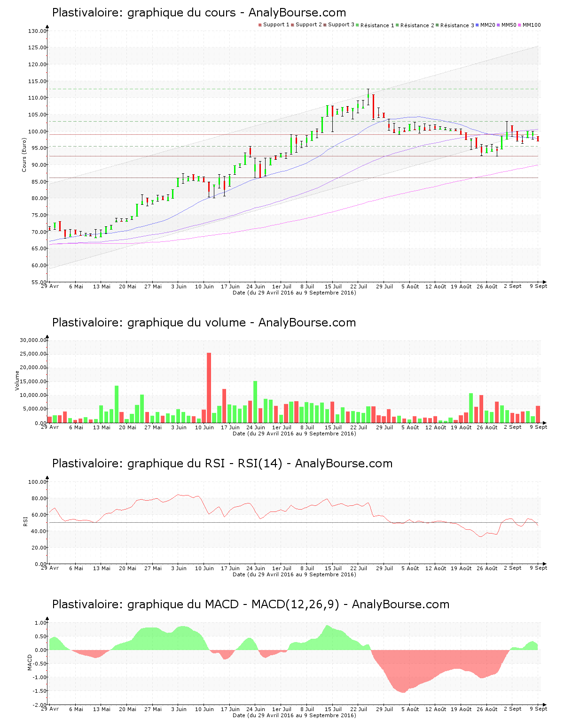
Task: Click '2 Sept' date label on the MACD chart
Action: [513, 709]
